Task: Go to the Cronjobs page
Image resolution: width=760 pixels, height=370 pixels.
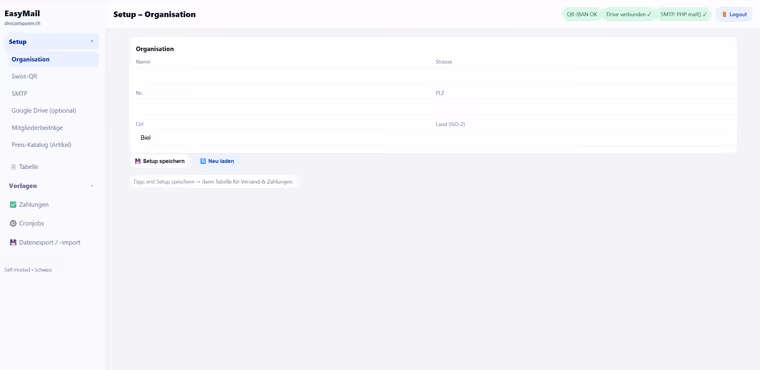Action: click(x=32, y=224)
